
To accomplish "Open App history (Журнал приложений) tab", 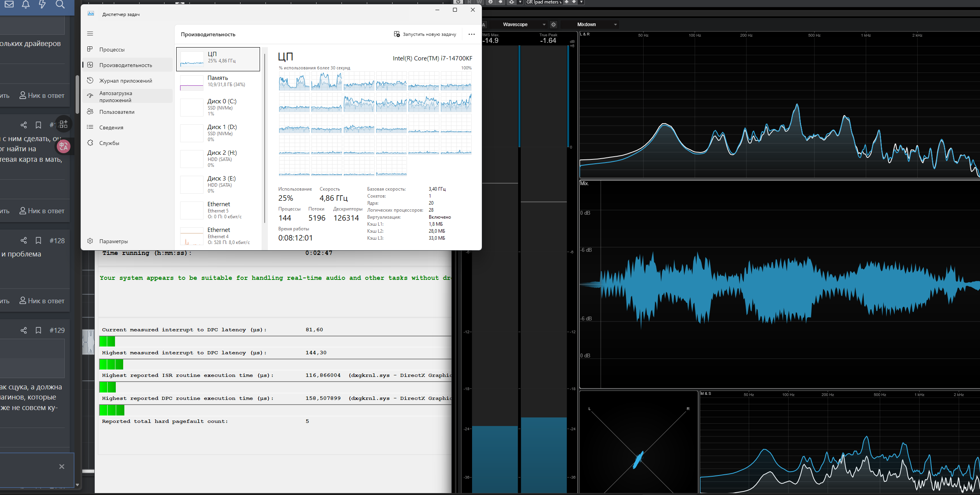I will pos(126,81).
